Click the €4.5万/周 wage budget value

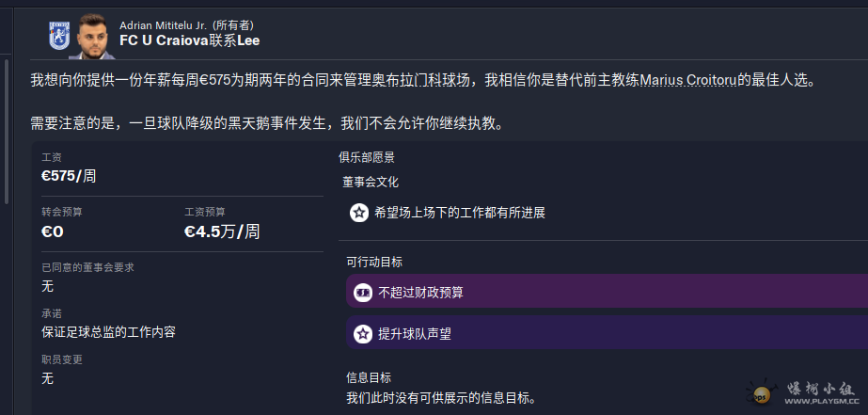pos(222,231)
